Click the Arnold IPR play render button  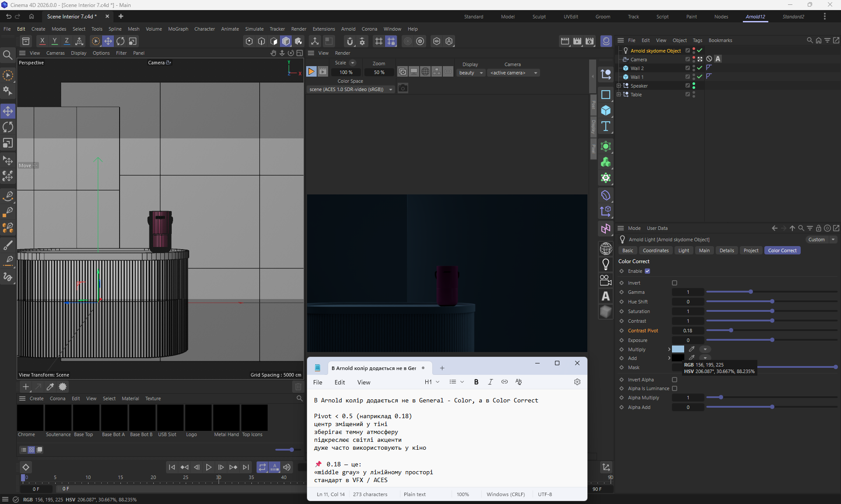tap(311, 71)
